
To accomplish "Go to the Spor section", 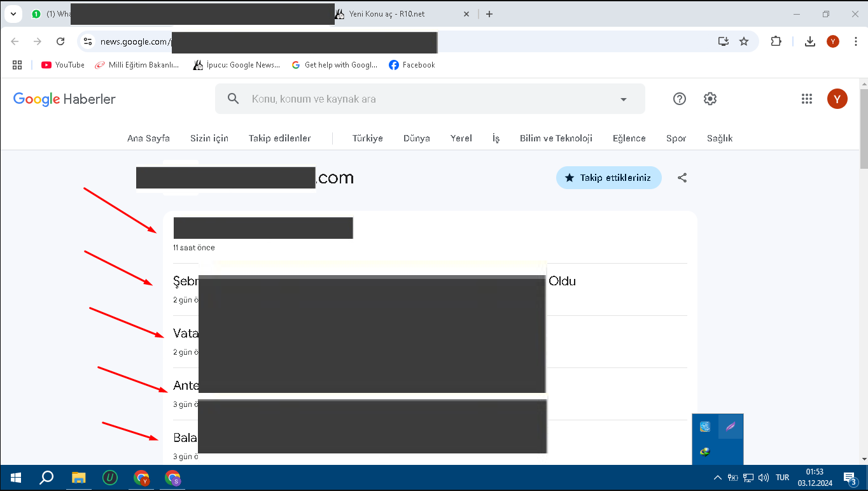I will (x=676, y=138).
